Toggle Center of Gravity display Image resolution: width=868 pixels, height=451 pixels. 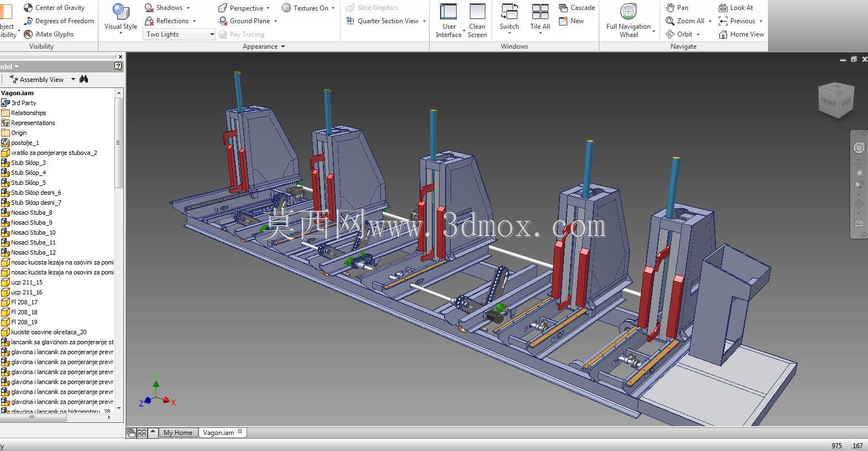[x=54, y=8]
